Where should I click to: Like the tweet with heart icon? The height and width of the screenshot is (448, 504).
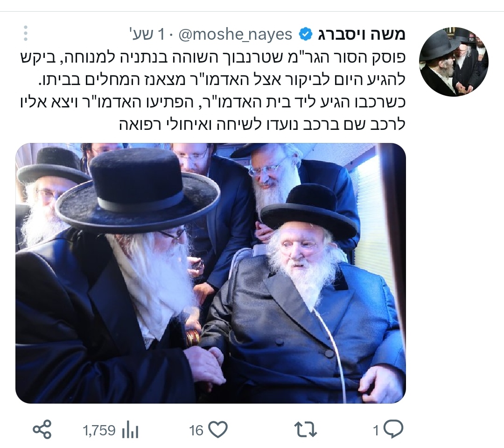(x=218, y=430)
